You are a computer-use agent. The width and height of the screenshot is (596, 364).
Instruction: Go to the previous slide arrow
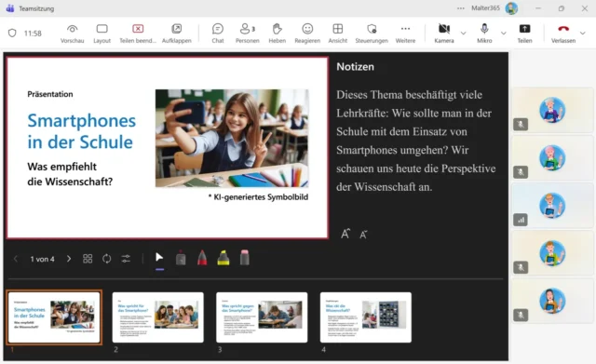point(16,259)
